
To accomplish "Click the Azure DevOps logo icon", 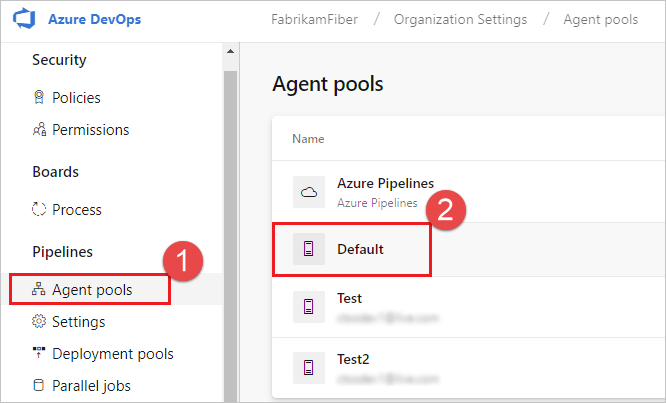I will pos(24,19).
